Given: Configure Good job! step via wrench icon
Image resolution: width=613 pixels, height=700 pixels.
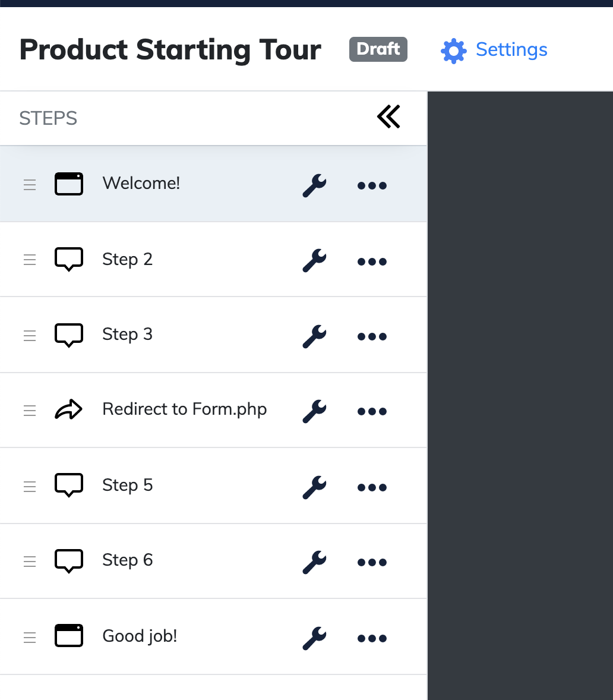Looking at the screenshot, I should 314,638.
